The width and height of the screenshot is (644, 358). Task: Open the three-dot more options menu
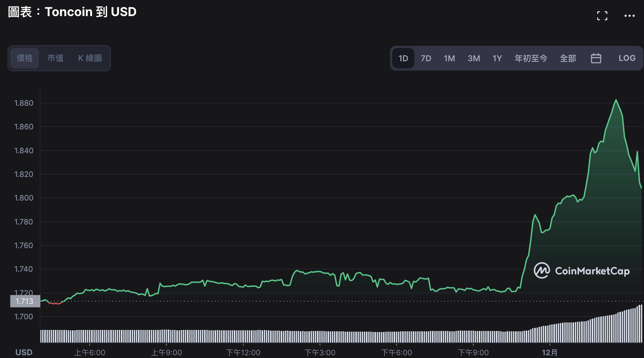click(630, 16)
